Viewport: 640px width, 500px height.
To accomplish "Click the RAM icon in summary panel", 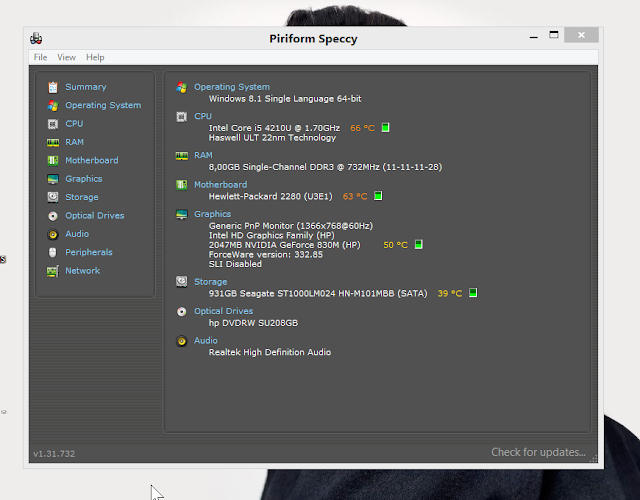I will pos(182,156).
